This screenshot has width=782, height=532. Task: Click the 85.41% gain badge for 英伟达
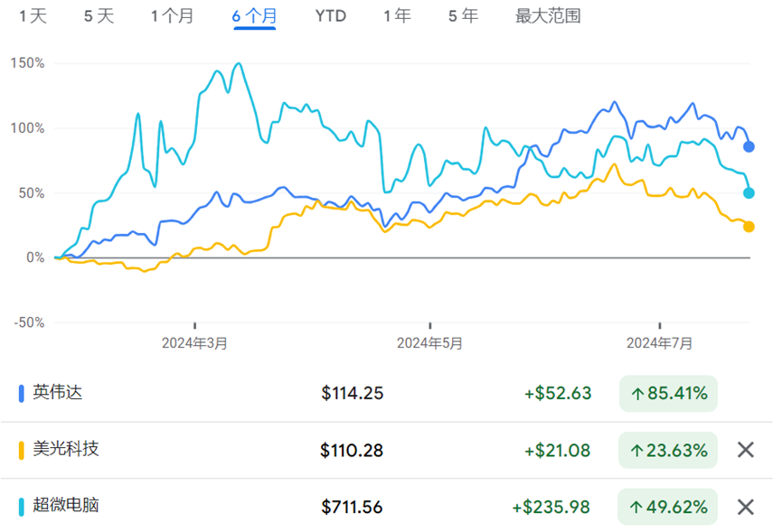point(668,394)
